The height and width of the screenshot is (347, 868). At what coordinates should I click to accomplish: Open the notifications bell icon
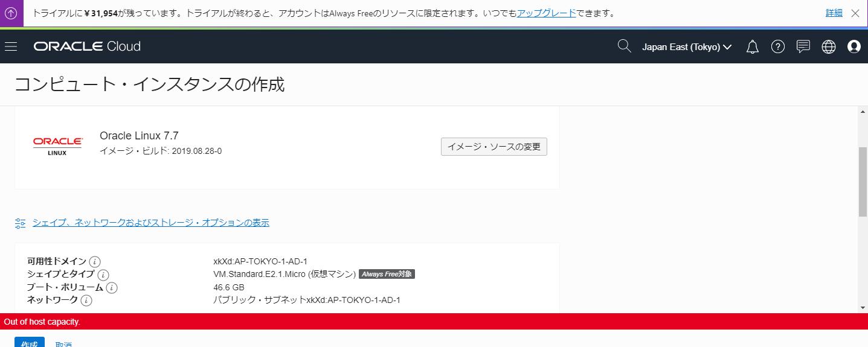[753, 46]
